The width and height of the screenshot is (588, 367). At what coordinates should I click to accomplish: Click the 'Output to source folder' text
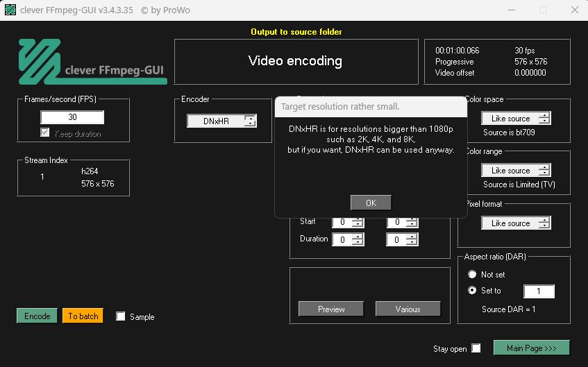[x=296, y=32]
